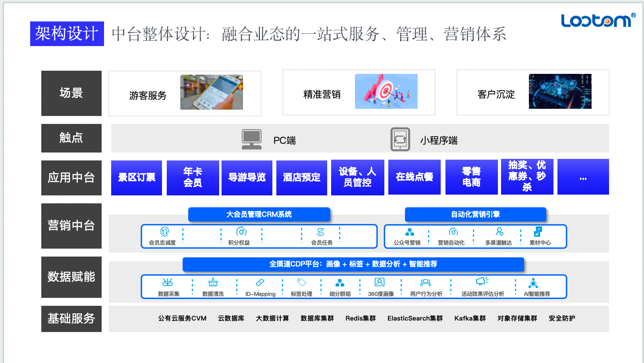Select the 景区订票 block
This screenshot has width=644, height=363.
(137, 178)
